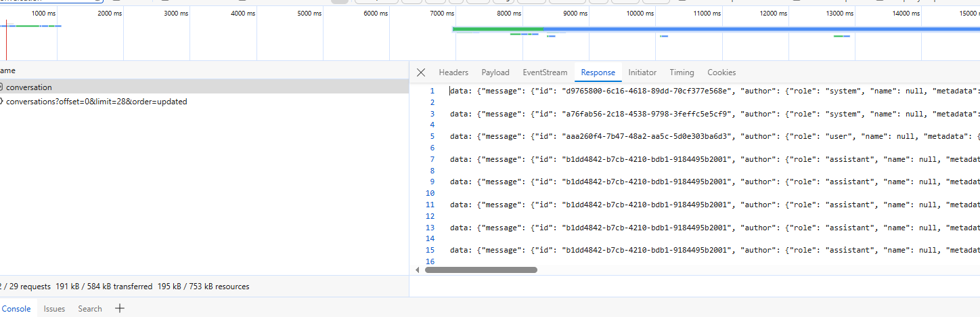Close the request details panel
980x317 pixels.
pos(421,72)
